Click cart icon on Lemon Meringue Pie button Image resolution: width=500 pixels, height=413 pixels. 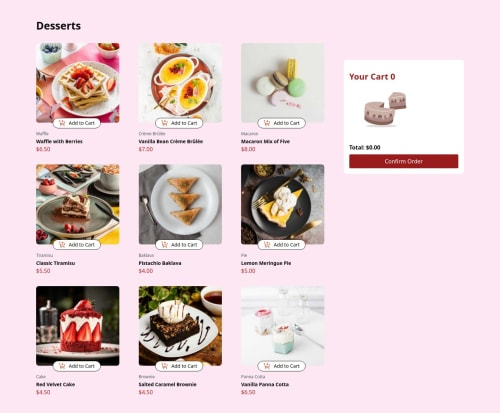[267, 245]
